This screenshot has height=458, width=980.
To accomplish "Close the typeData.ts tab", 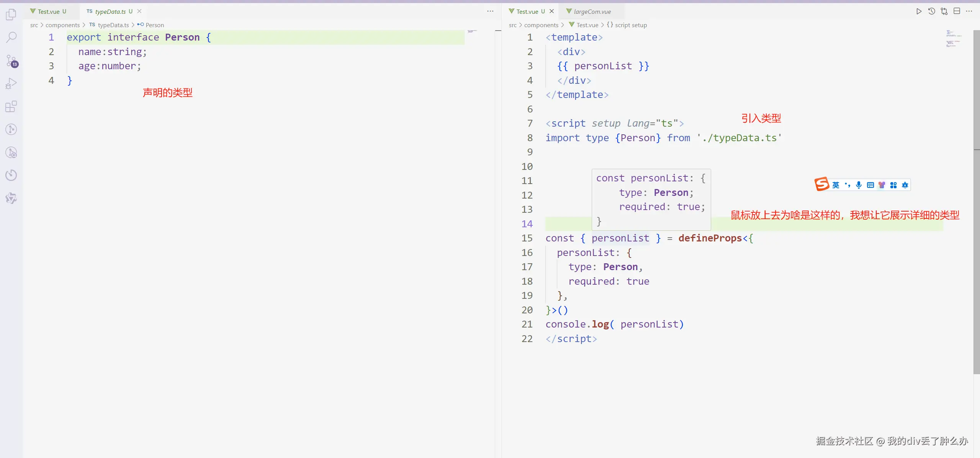I will point(139,11).
